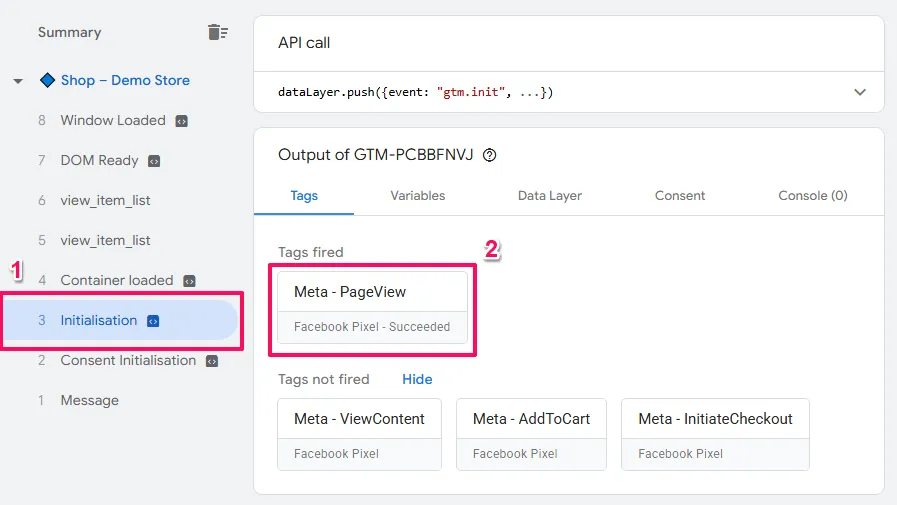Click the clear events trash icon
The height and width of the screenshot is (505, 897).
[x=217, y=32]
